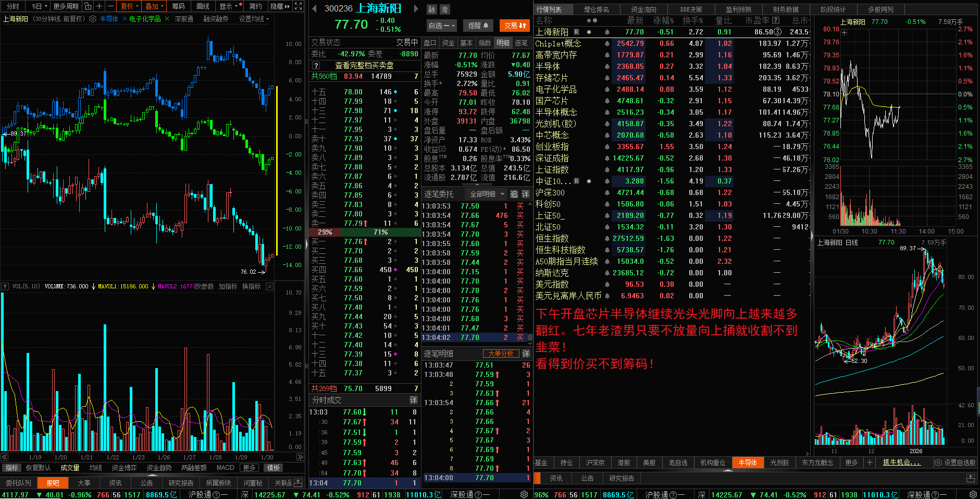
Task: Toggle the 画线 drawing tools
Action: (203, 6)
